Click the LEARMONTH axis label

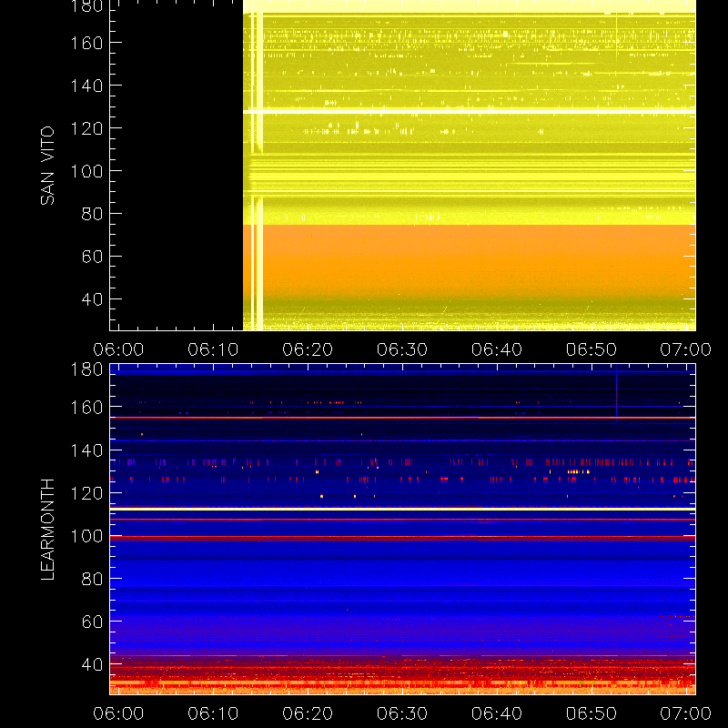point(47,530)
